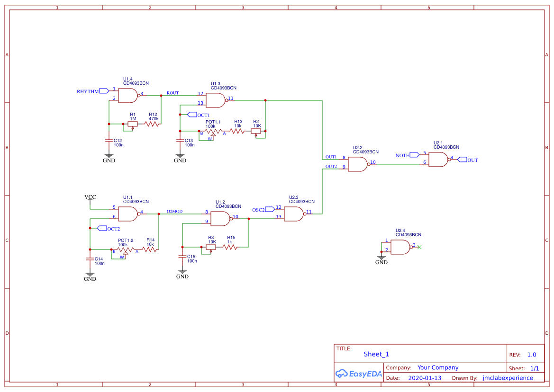The height and width of the screenshot is (392, 554).
Task: Click the unused U2.4 NAND gate symbol
Action: click(x=400, y=246)
